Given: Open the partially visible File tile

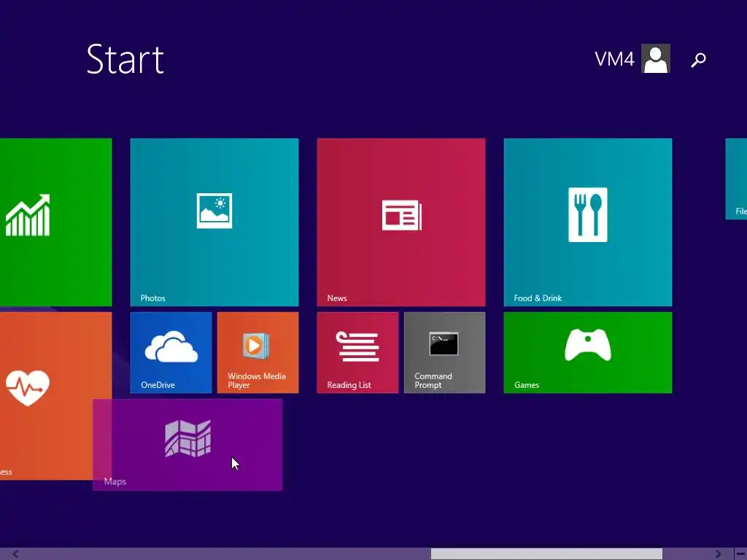Looking at the screenshot, I should (x=736, y=179).
